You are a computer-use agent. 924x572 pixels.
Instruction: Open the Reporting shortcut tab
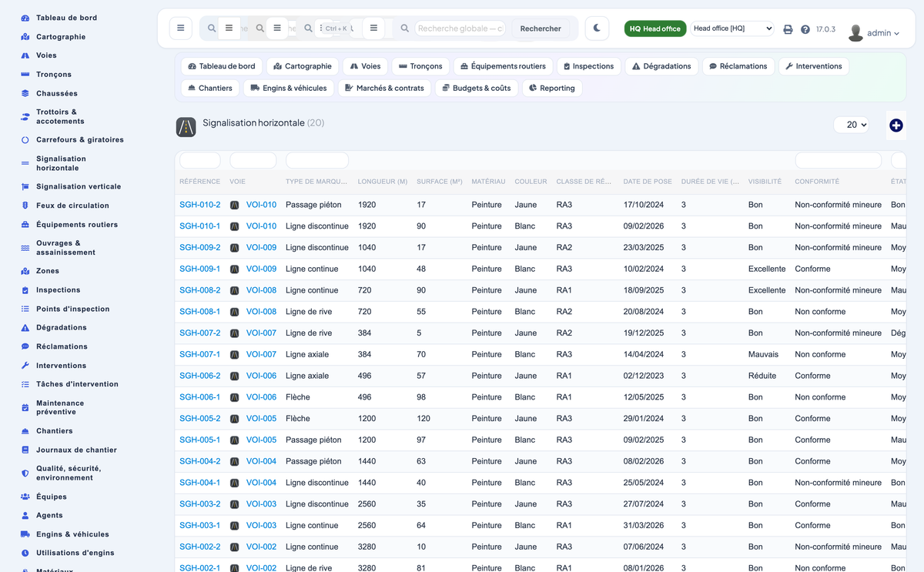point(552,88)
